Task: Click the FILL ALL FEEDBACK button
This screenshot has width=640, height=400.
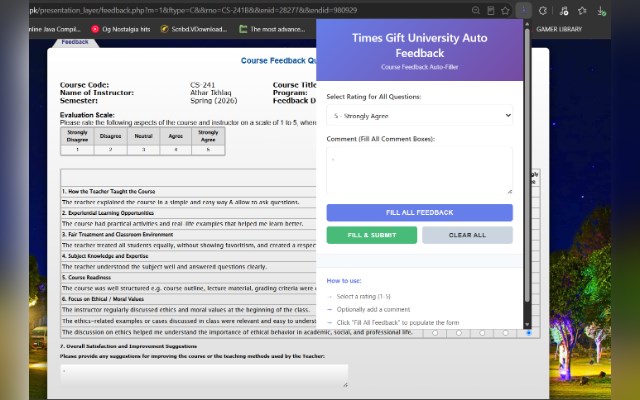Action: click(420, 213)
